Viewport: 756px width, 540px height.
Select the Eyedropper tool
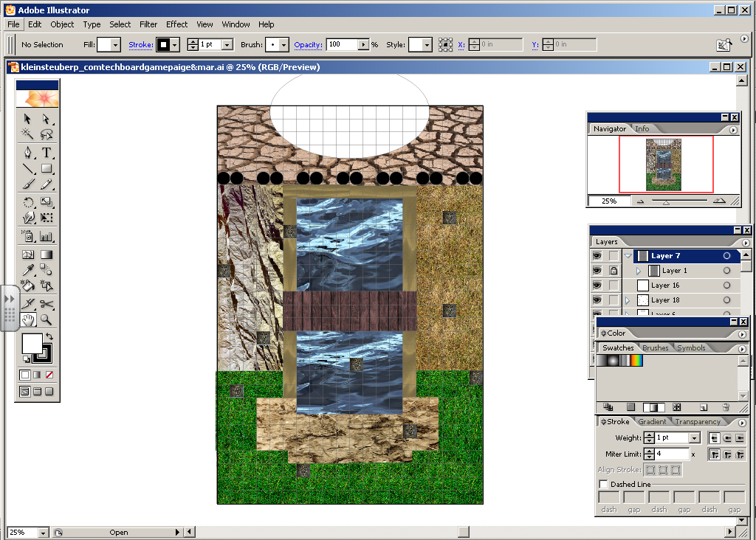(x=27, y=270)
